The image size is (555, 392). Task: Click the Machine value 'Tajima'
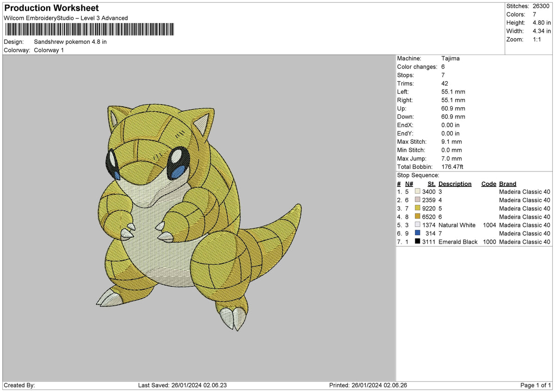(450, 58)
